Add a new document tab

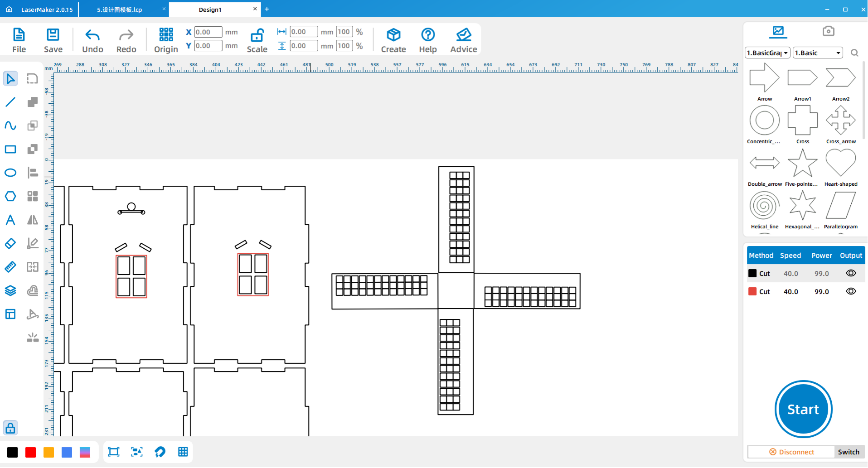coord(267,9)
